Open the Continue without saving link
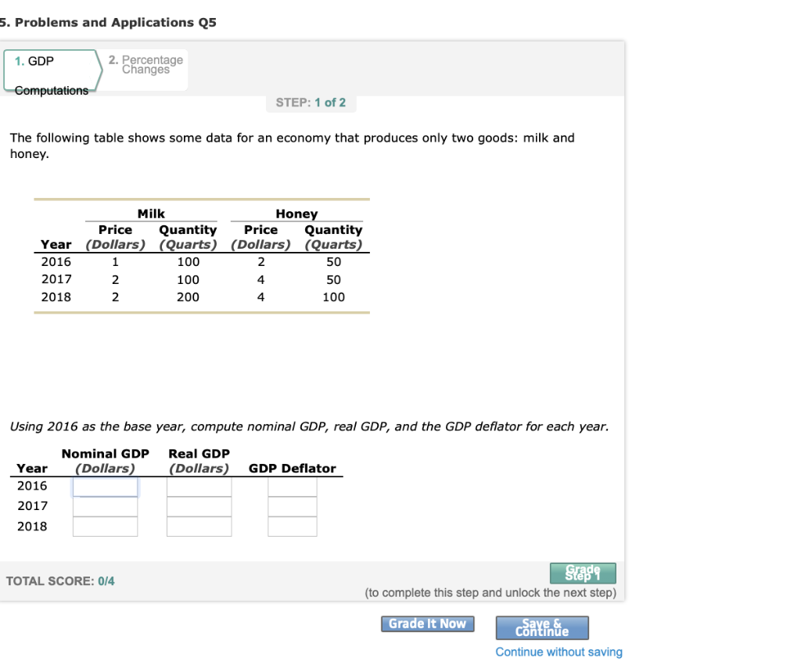 tap(559, 652)
